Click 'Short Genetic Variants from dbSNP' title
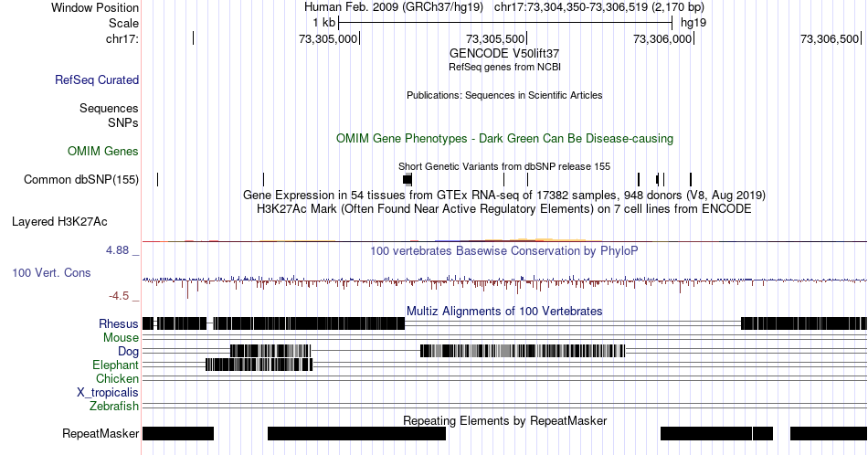Screen dimensions: 868x455 point(504,166)
